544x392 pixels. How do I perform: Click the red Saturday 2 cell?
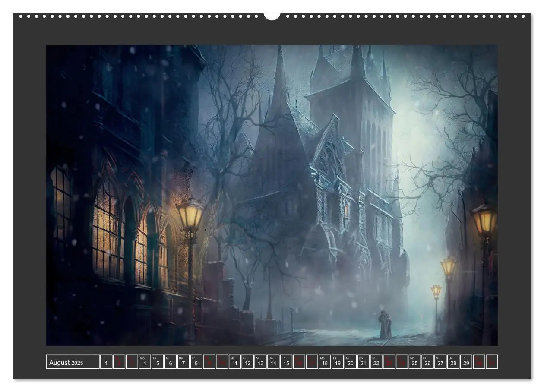pyautogui.click(x=119, y=362)
